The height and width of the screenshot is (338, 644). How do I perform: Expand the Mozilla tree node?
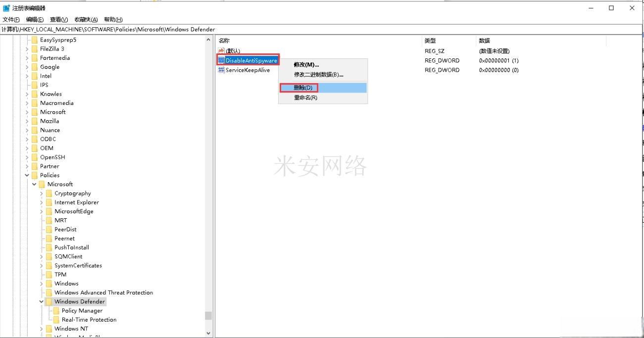point(27,121)
